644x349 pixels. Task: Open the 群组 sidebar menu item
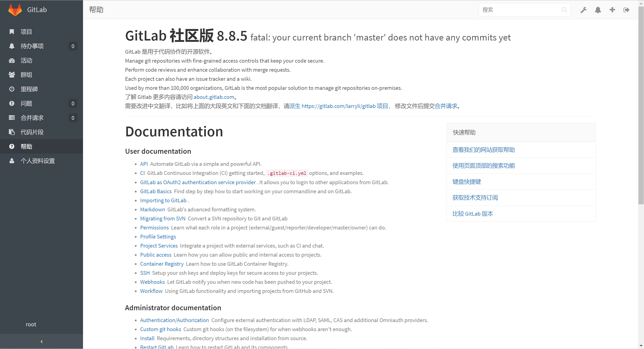point(42,75)
